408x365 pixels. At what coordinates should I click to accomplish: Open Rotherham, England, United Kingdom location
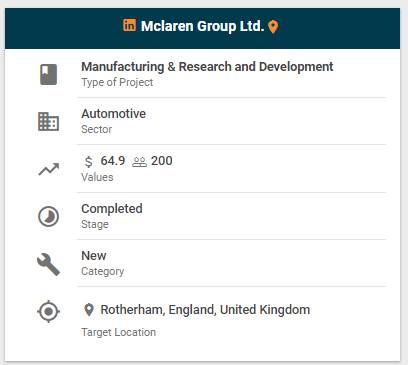(x=205, y=310)
